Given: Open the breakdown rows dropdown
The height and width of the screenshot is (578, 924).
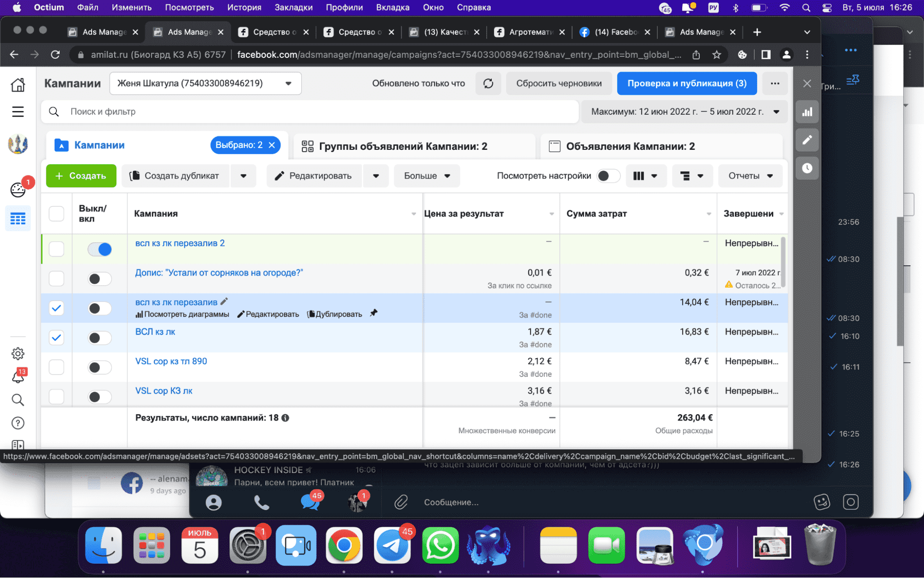Looking at the screenshot, I should (x=691, y=176).
